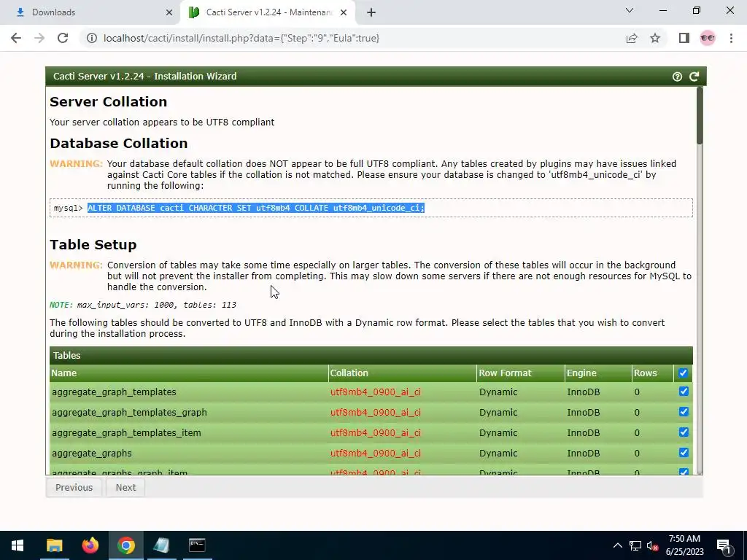Go back in browser history
Screen dimensions: 747x560
(16, 38)
